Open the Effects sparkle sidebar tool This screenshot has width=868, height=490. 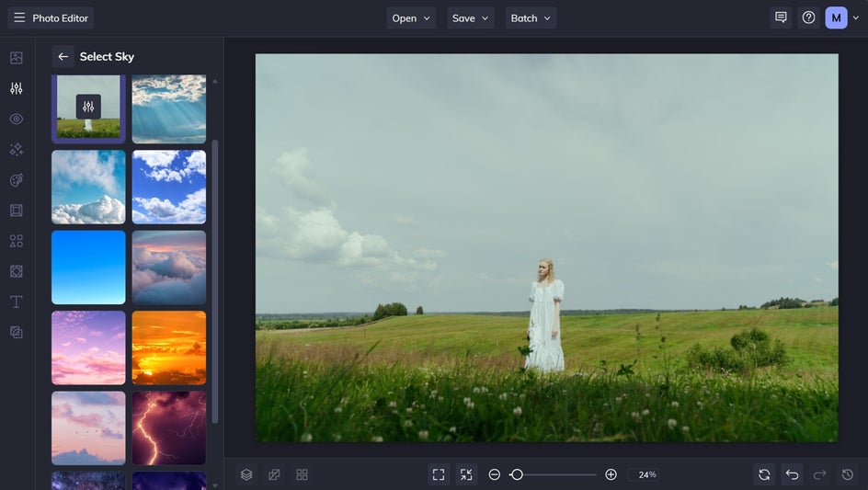tap(16, 149)
